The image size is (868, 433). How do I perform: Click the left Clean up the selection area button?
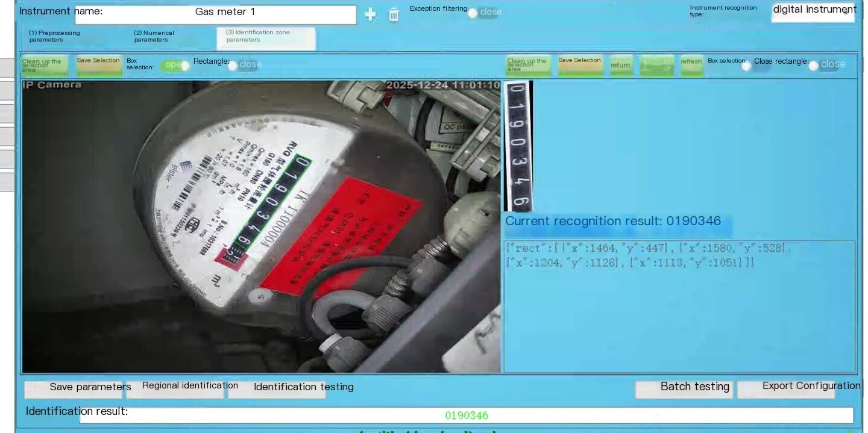tap(45, 66)
